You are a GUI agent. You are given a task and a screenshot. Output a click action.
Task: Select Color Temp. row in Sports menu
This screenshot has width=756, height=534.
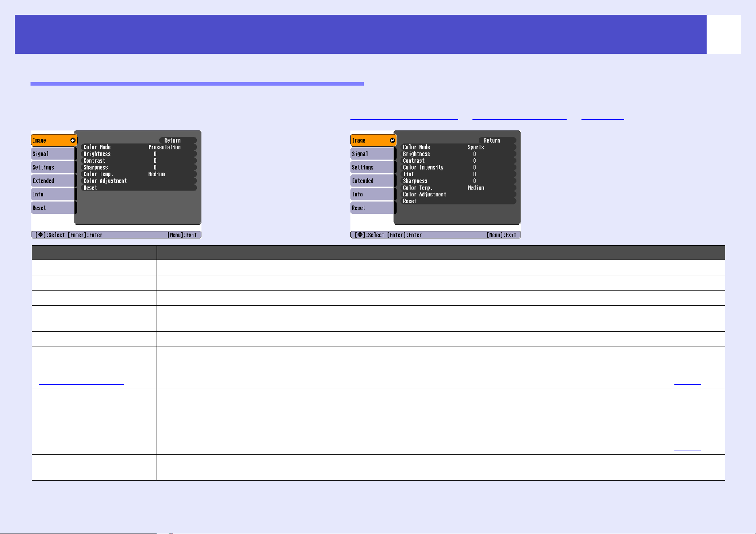pos(459,187)
